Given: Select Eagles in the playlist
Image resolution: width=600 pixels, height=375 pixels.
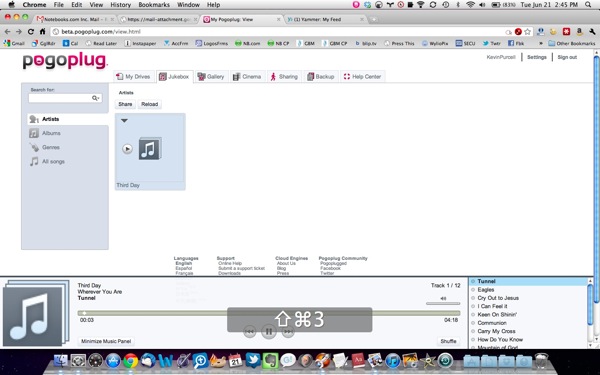Looking at the screenshot, I should tap(486, 290).
